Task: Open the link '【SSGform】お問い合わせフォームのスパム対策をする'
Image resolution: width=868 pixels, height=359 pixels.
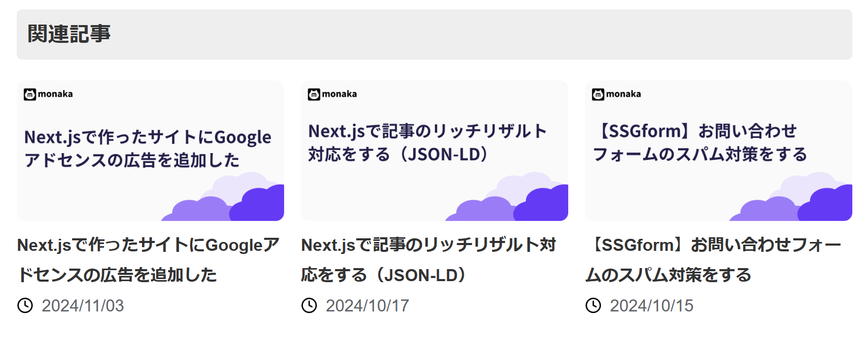Action: tap(713, 260)
